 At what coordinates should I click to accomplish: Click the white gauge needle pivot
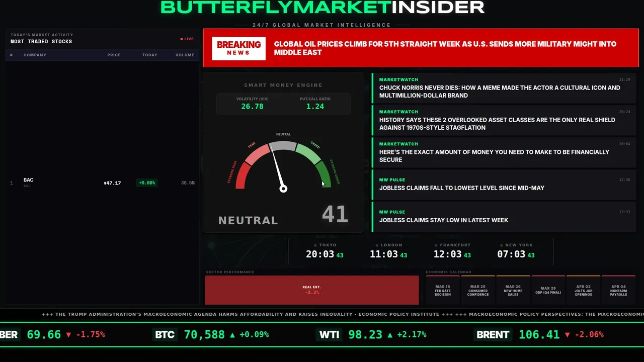283,189
